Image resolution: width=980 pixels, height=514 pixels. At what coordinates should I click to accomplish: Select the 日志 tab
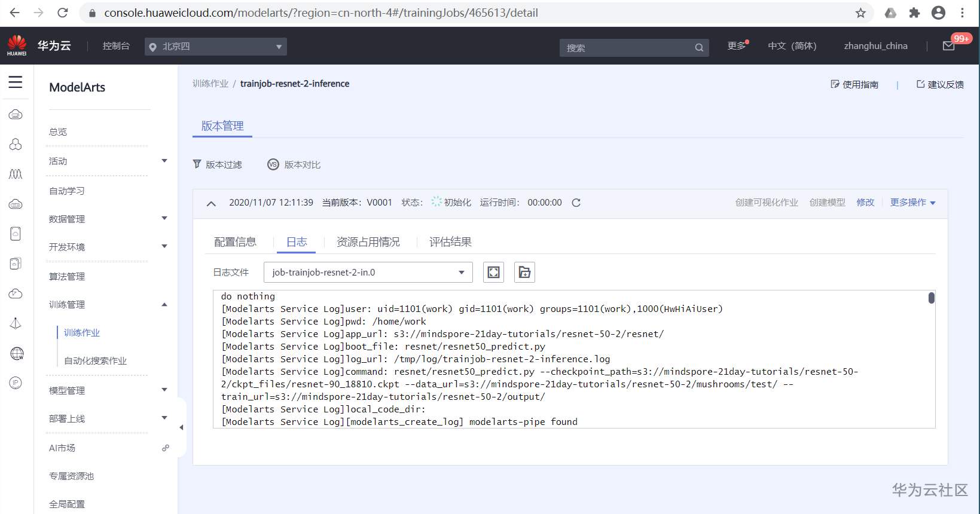click(297, 242)
